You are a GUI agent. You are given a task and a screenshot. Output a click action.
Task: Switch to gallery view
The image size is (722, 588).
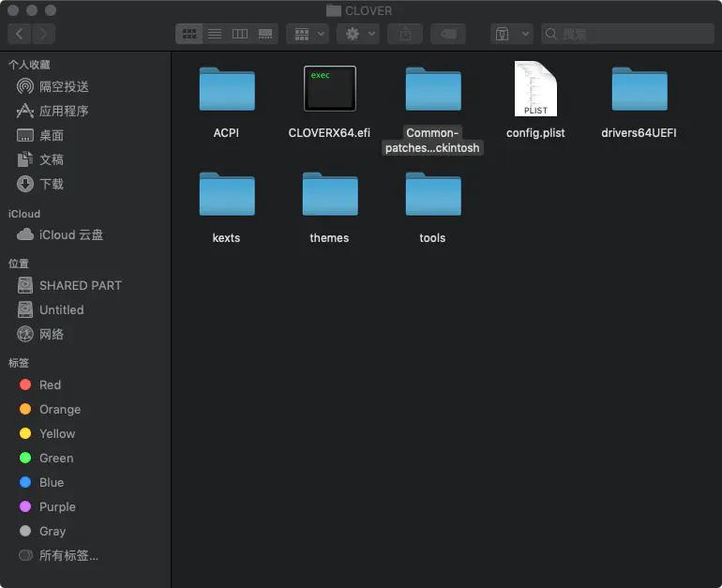point(265,34)
